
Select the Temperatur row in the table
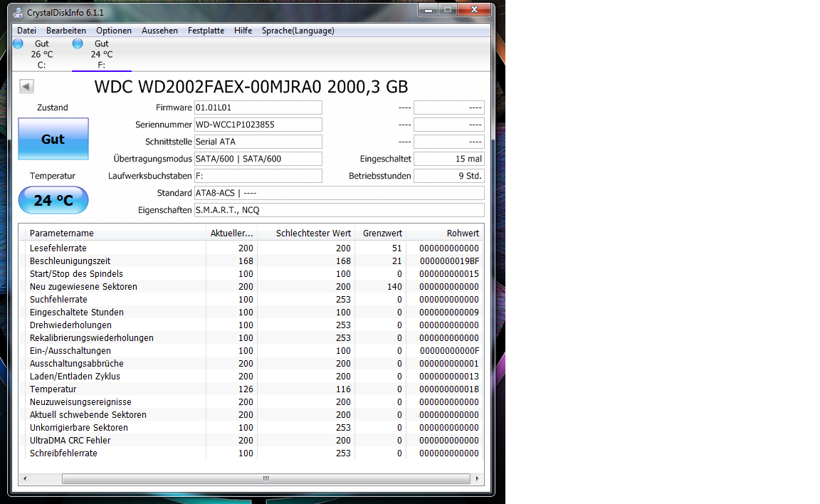click(x=251, y=389)
